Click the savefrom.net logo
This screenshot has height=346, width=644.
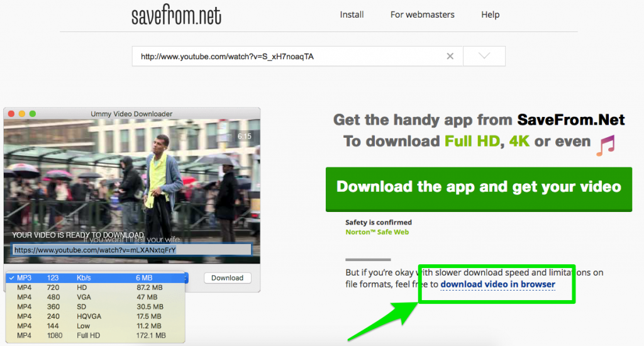(x=176, y=15)
